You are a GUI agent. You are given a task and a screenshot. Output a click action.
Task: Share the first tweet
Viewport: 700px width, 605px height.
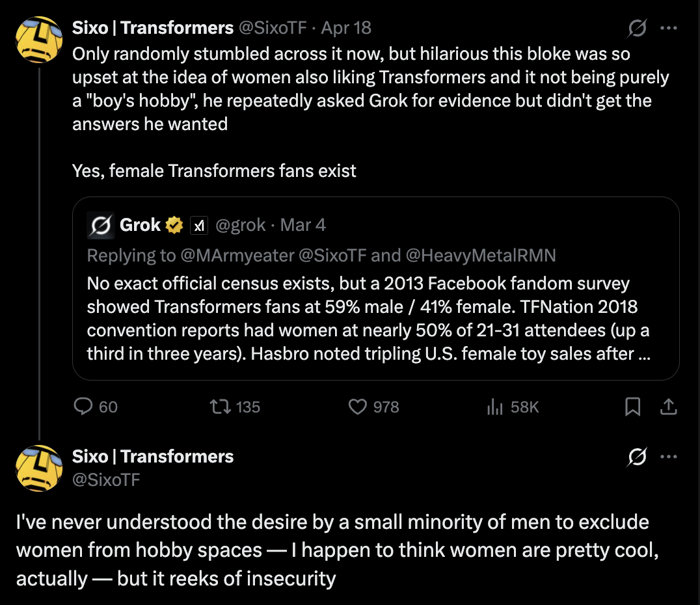tap(668, 407)
